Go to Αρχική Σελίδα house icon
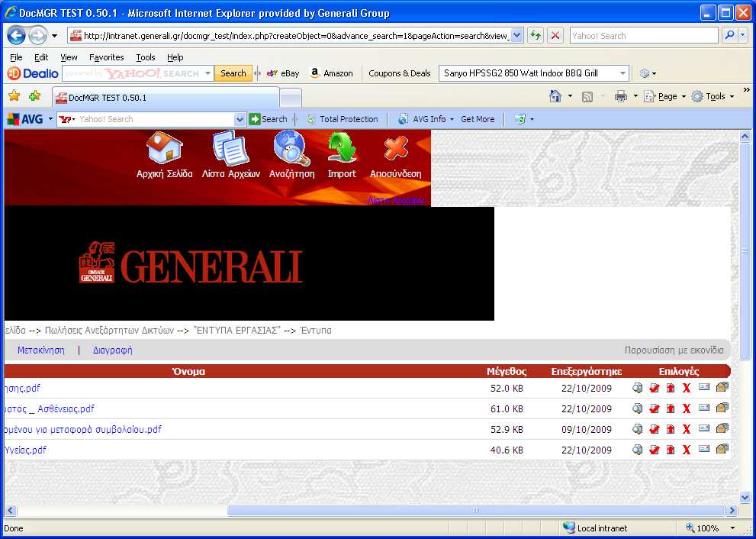This screenshot has height=539, width=756. pos(165,149)
